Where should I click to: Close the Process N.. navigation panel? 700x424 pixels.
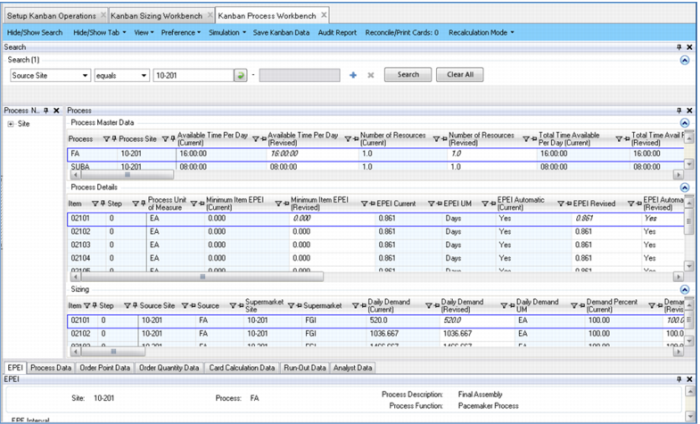click(x=56, y=110)
